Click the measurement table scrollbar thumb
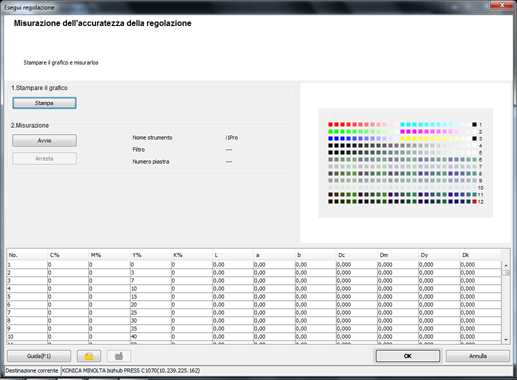The width and height of the screenshot is (517, 380). [506, 273]
